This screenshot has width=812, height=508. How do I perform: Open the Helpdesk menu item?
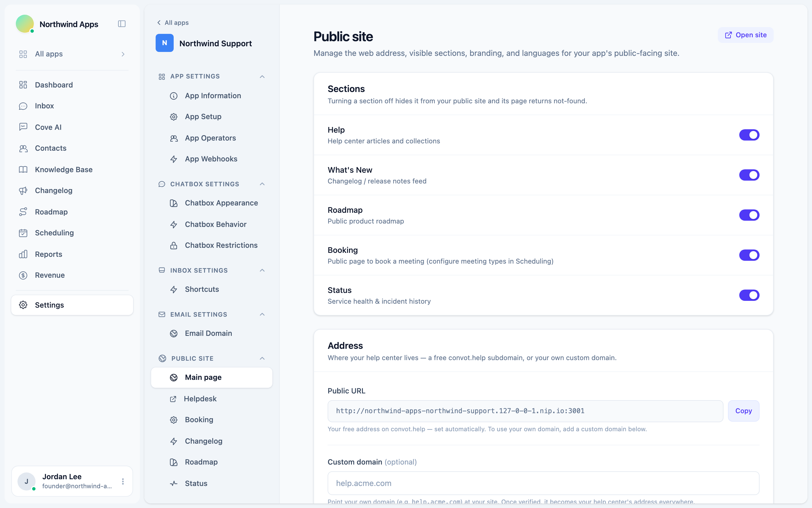pos(212,399)
